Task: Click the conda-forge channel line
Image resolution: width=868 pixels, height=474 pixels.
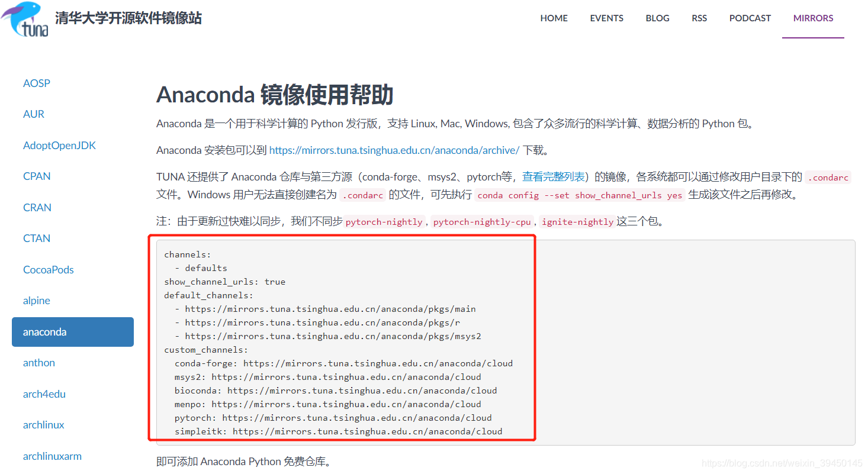Action: pos(343,363)
